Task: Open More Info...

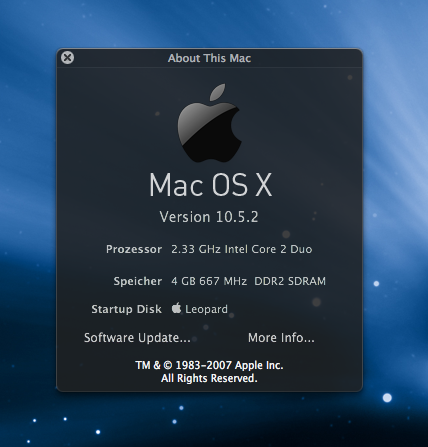Action: (281, 338)
